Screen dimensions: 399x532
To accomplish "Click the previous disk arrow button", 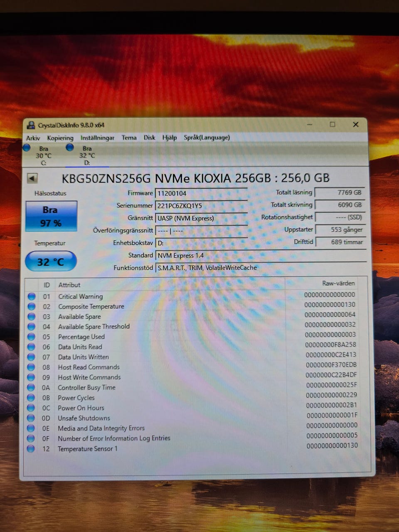I will pos(32,178).
